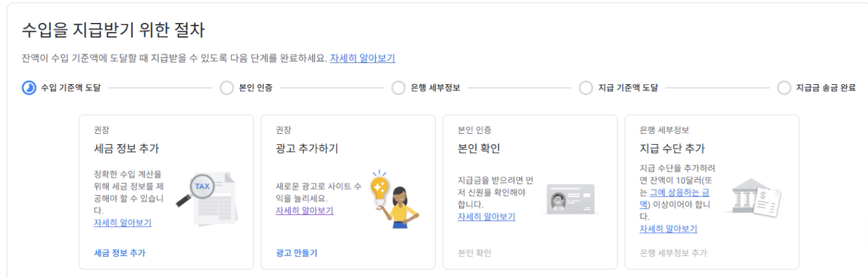Select the 은행 세부정보 step circle
The height and width of the screenshot is (278, 868).
tap(398, 87)
